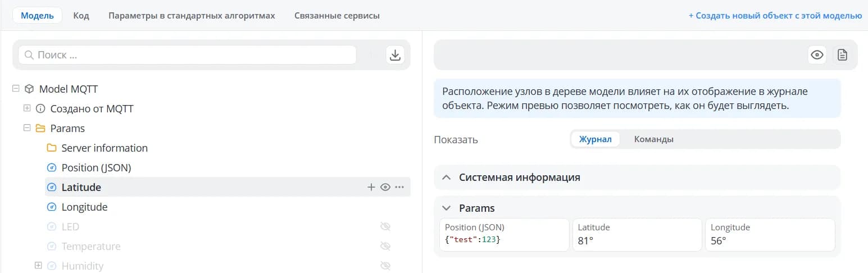
Task: Switch to the Модель tab
Action: (x=37, y=15)
